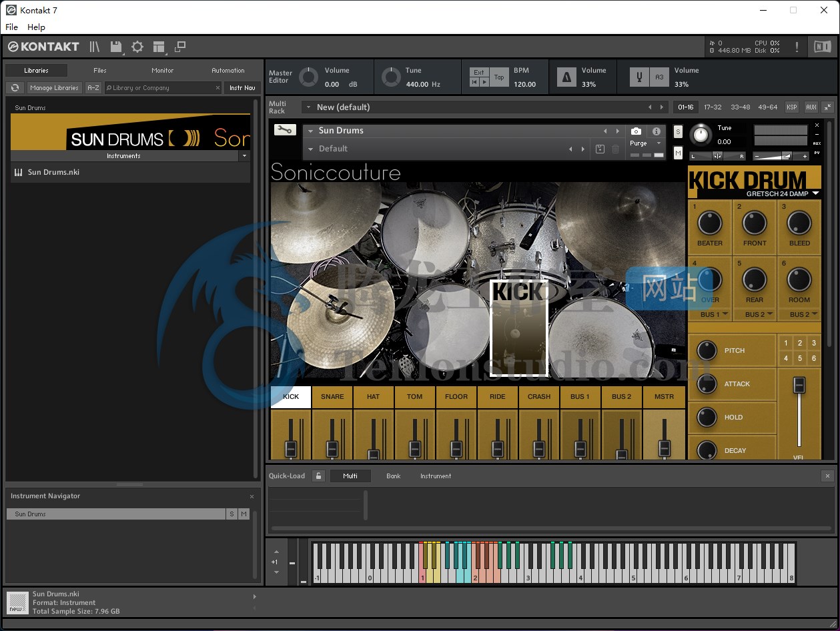Image resolution: width=840 pixels, height=631 pixels.
Task: Show rack channels 17-32
Action: (x=713, y=107)
